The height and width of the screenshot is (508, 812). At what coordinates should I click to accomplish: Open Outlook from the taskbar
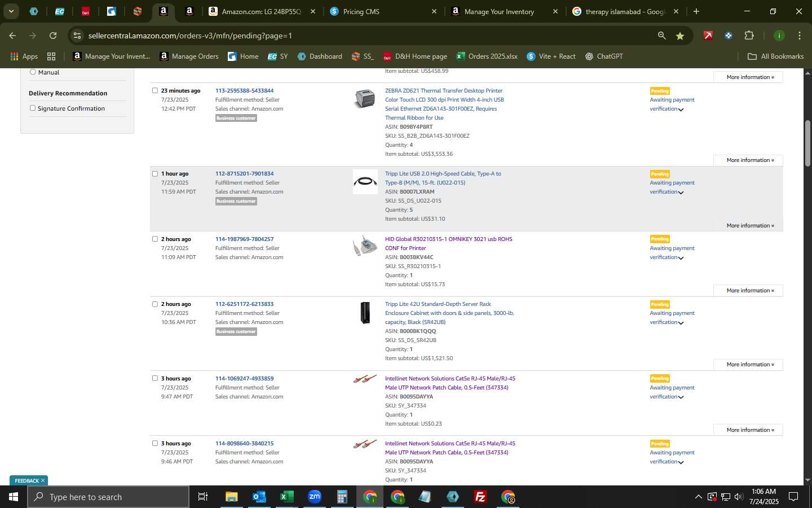point(259,497)
